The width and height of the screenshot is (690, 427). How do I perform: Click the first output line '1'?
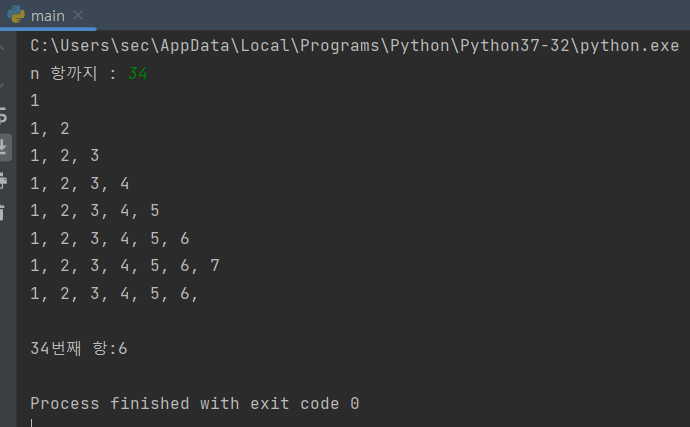coord(35,101)
